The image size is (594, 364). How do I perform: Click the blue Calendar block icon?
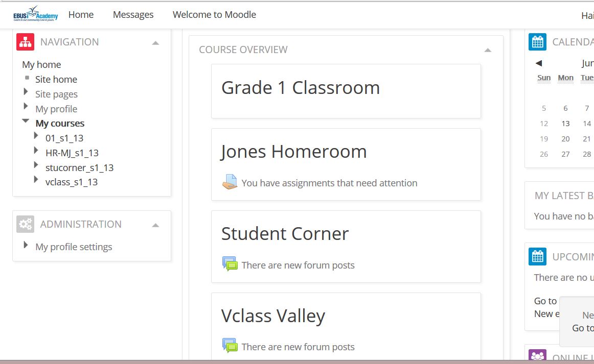pos(538,42)
